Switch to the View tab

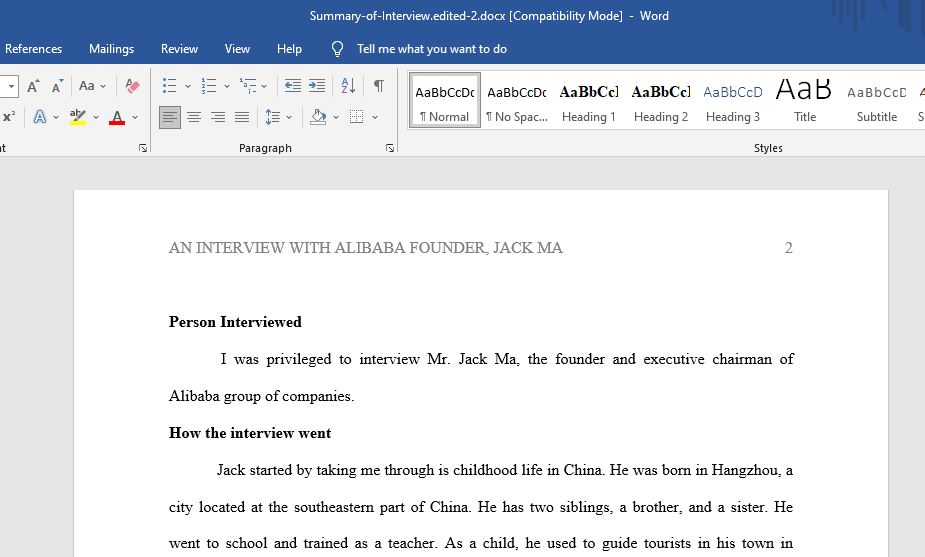pyautogui.click(x=237, y=49)
